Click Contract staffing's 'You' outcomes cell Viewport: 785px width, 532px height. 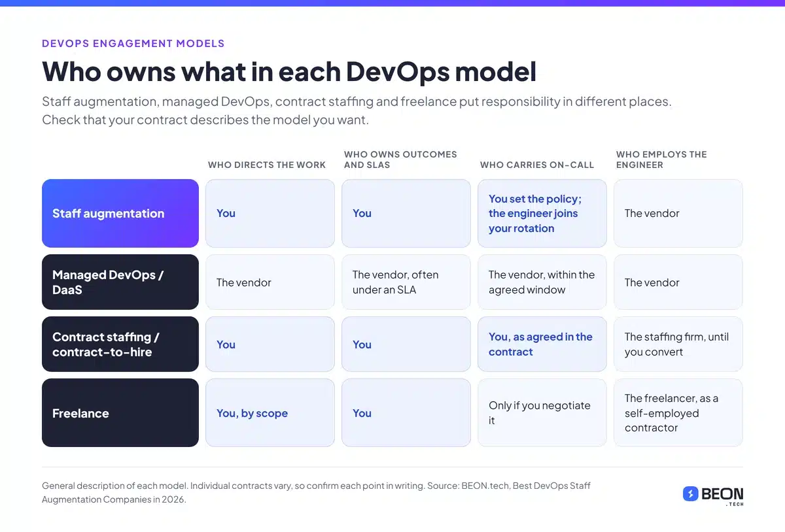[x=406, y=344]
